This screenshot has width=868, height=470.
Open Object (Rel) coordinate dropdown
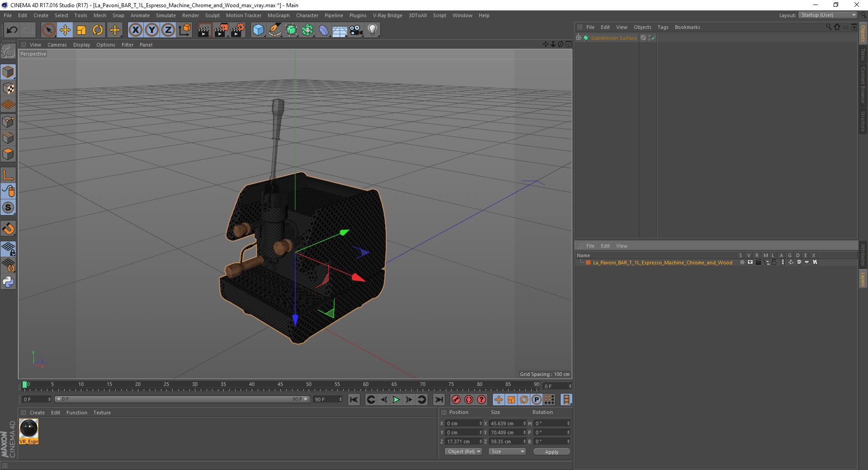[x=463, y=451]
